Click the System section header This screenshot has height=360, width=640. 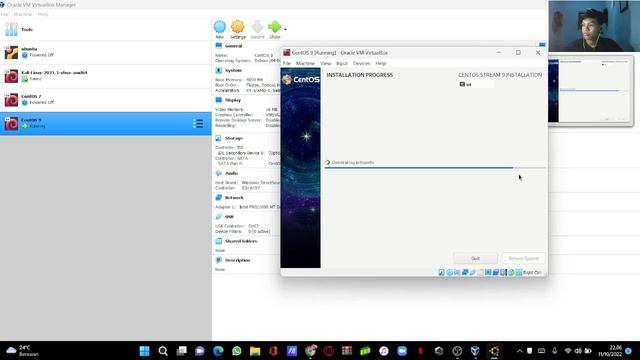click(x=233, y=71)
